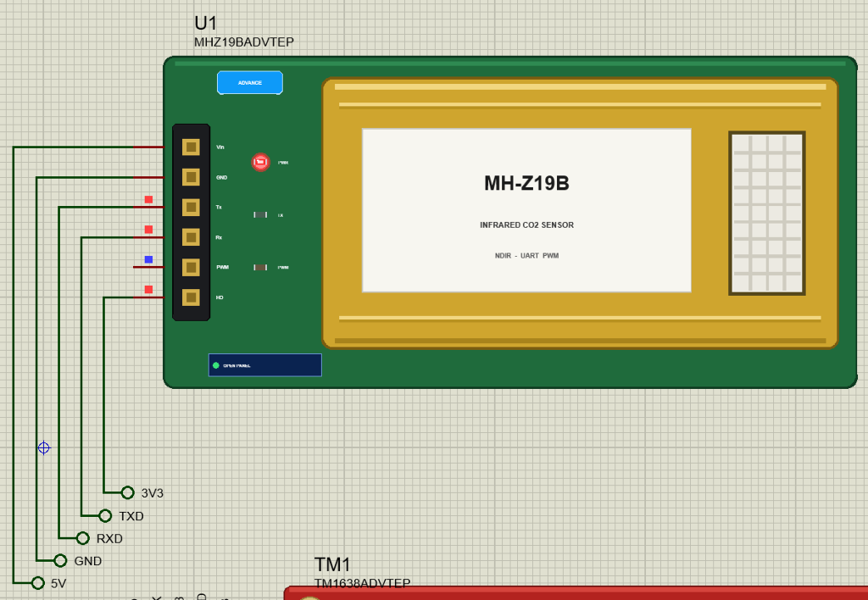Click the red TM1638 module edge
Screen dimensions: 868x600
coord(576,592)
